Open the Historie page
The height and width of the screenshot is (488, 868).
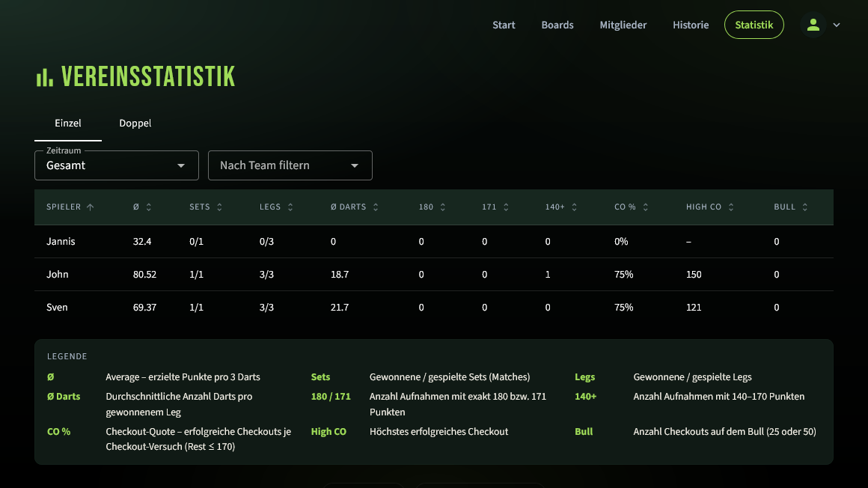691,25
